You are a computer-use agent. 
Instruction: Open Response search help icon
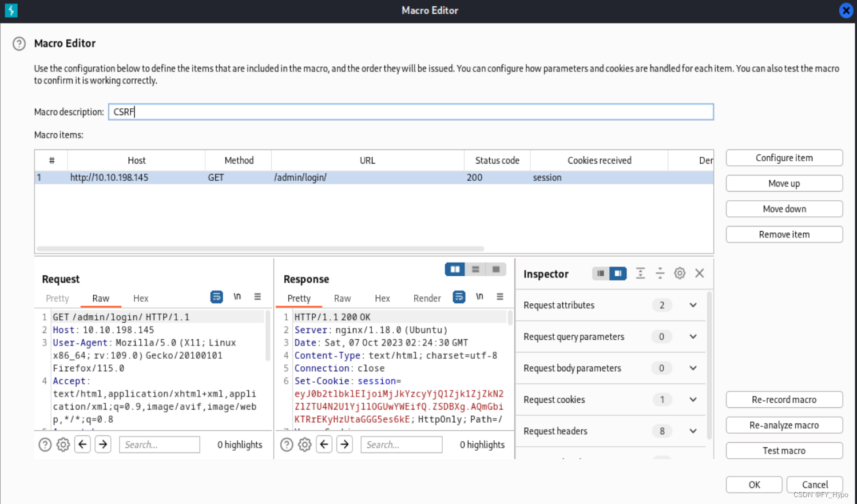[287, 445]
